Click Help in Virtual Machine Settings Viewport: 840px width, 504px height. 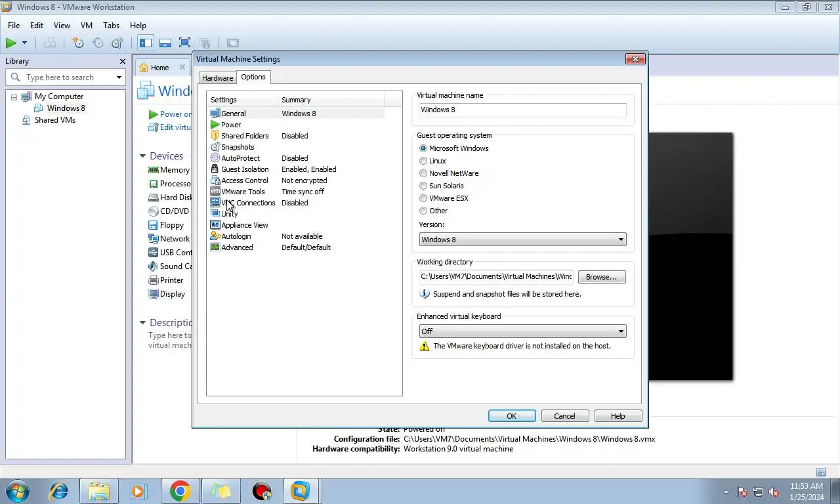[618, 416]
